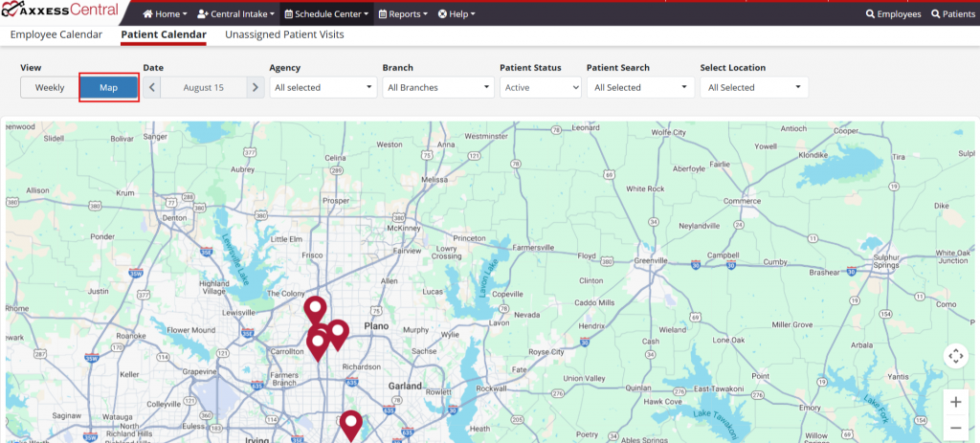Click the August 15 date field

tap(203, 87)
